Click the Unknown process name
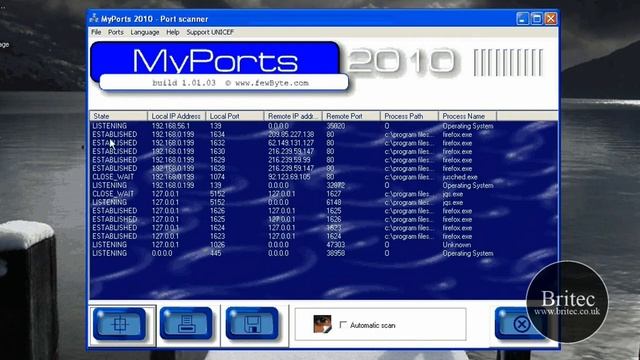The width and height of the screenshot is (640, 360). pyautogui.click(x=457, y=245)
